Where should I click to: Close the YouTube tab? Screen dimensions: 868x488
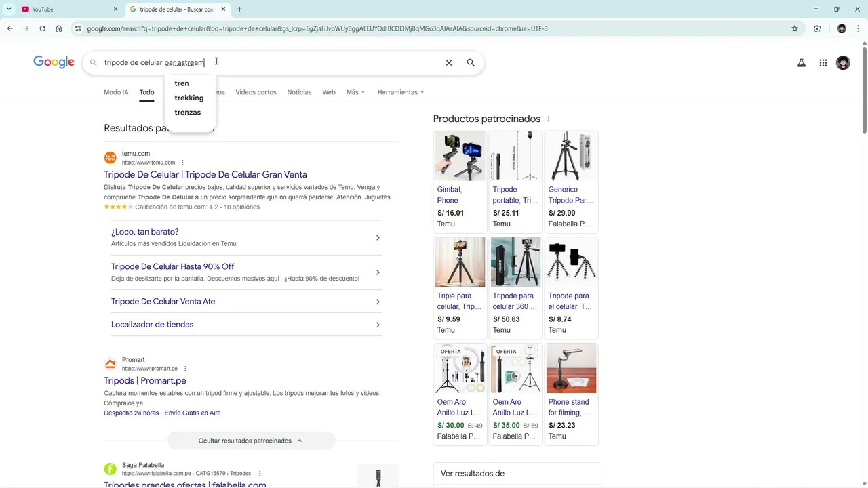click(115, 9)
